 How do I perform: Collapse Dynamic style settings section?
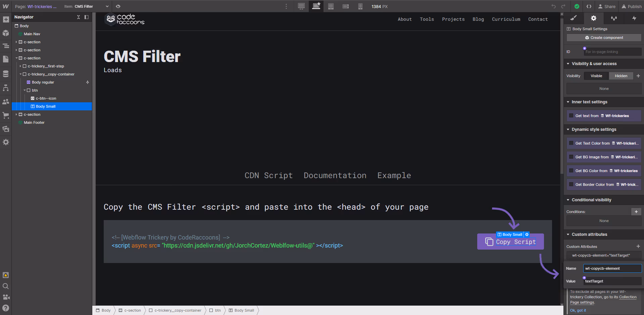click(x=568, y=129)
